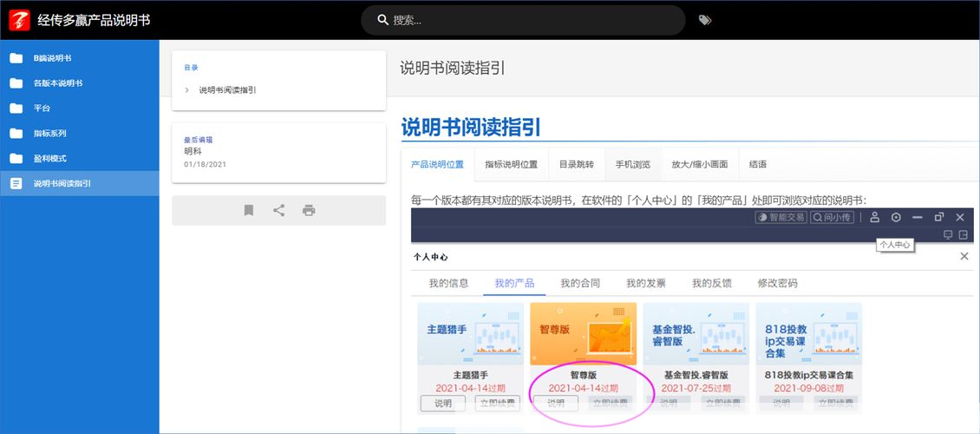The image size is (980, 434).
Task: Click the 2021-07-25过期 expiry text
Action: click(x=696, y=388)
